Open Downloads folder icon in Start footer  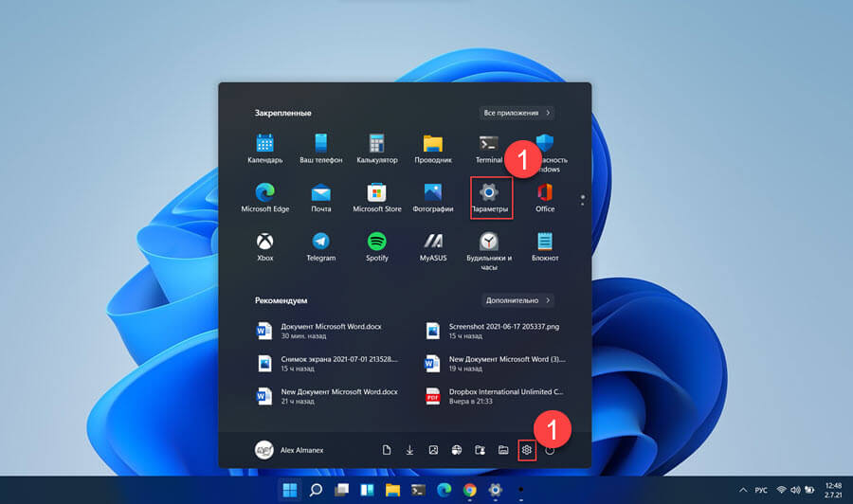[x=409, y=450]
